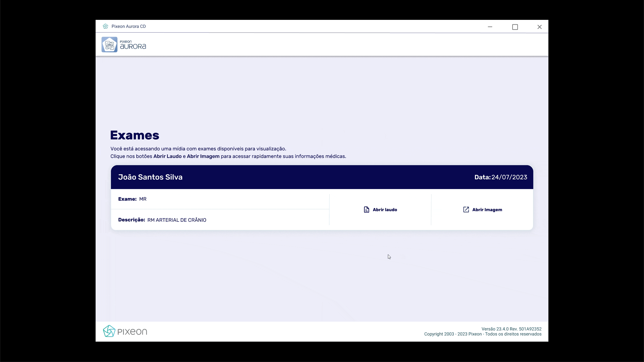Viewport: 644px width, 362px height.
Task: Click the Pixeon Aurora logo in header
Action: pyautogui.click(x=124, y=44)
